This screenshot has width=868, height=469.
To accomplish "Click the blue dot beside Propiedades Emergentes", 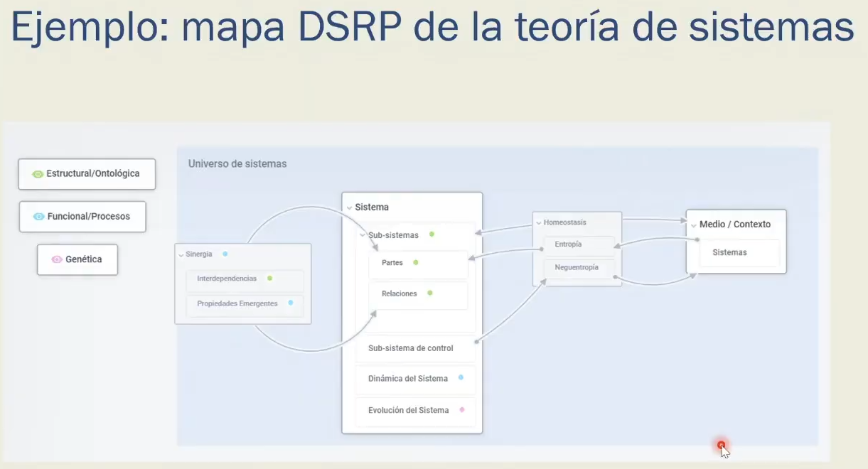I will (x=291, y=303).
